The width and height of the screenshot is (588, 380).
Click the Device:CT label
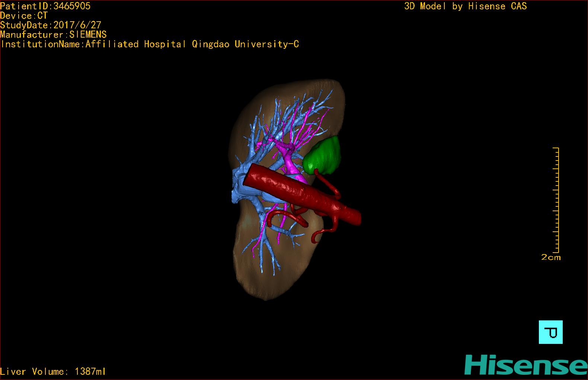[x=24, y=16]
